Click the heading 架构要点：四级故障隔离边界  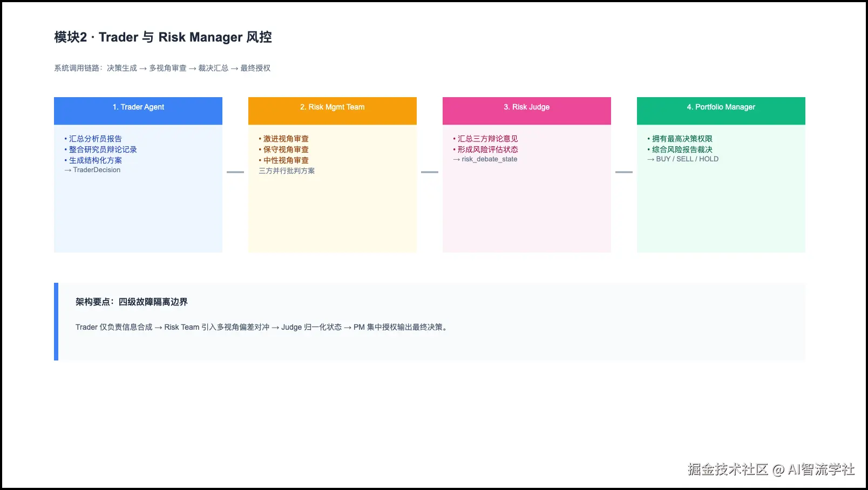pyautogui.click(x=132, y=302)
